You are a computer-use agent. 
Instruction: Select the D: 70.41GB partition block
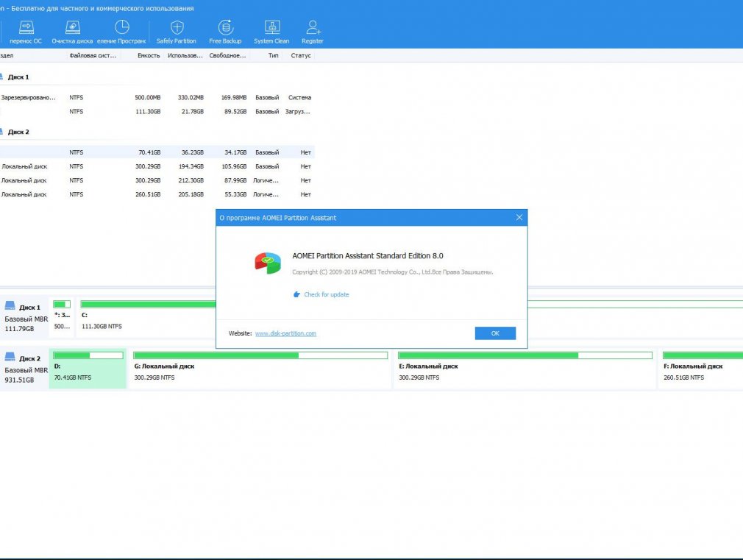point(88,369)
